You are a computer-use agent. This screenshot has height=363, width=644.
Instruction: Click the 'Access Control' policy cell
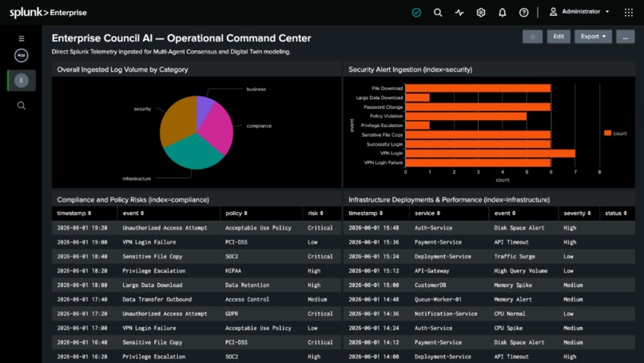click(x=247, y=299)
